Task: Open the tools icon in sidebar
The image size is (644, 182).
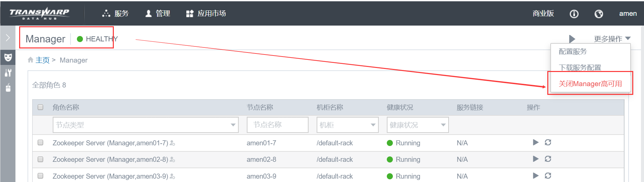Action: 8,73
